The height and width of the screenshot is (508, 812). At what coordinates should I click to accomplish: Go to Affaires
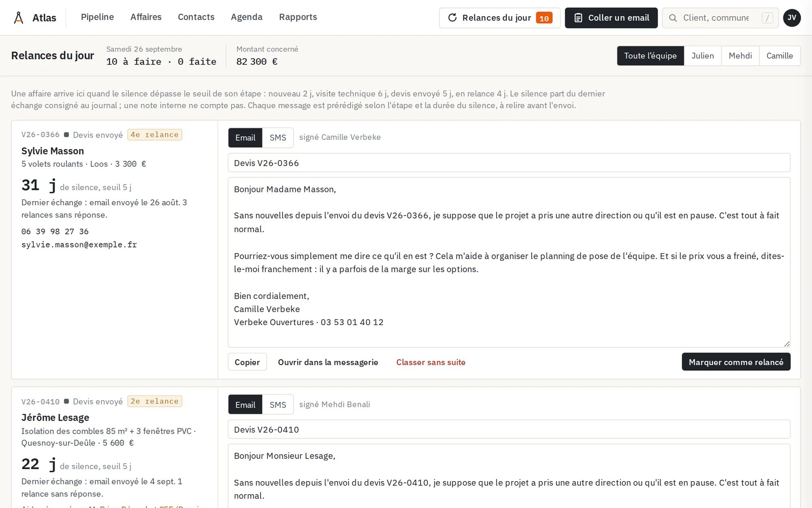click(x=146, y=17)
